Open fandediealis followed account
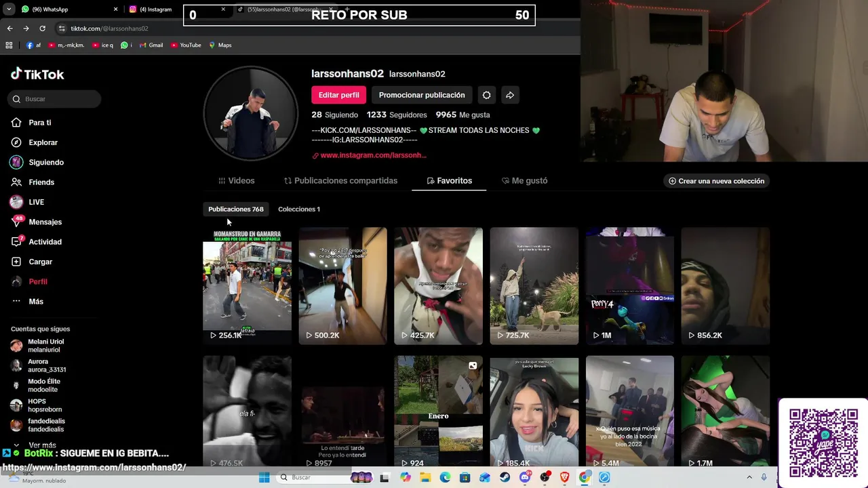Viewport: 868px width, 488px height. coord(37,425)
